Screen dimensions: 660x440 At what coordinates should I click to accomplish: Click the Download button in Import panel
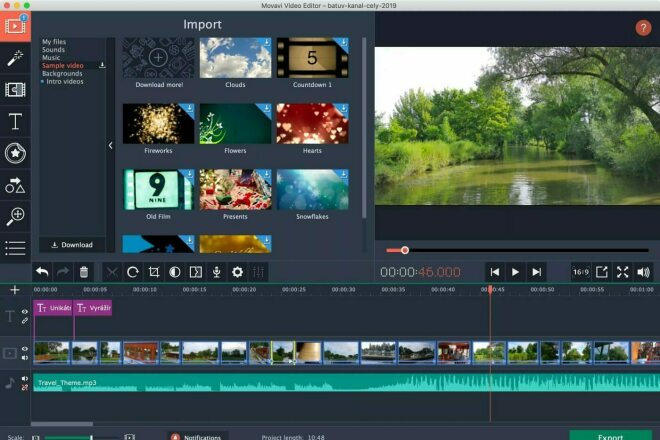[72, 245]
